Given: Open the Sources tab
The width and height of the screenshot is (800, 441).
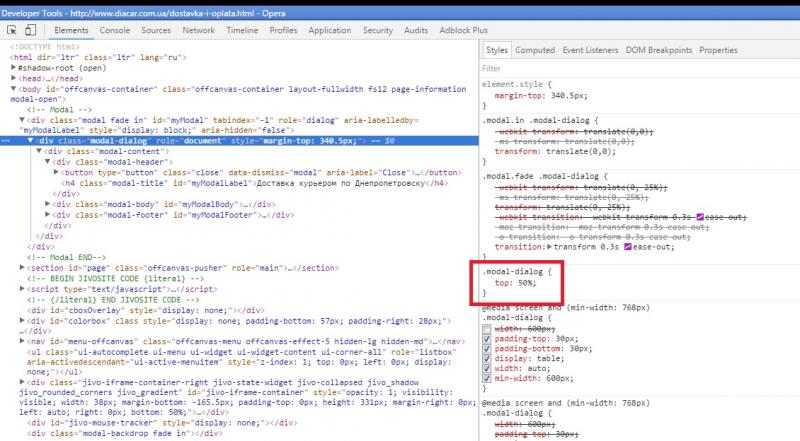Looking at the screenshot, I should 156,30.
